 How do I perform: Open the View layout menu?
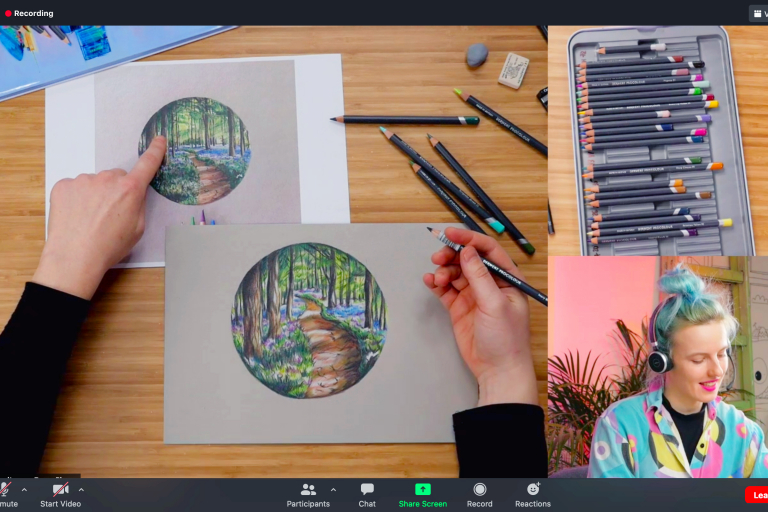pos(759,13)
